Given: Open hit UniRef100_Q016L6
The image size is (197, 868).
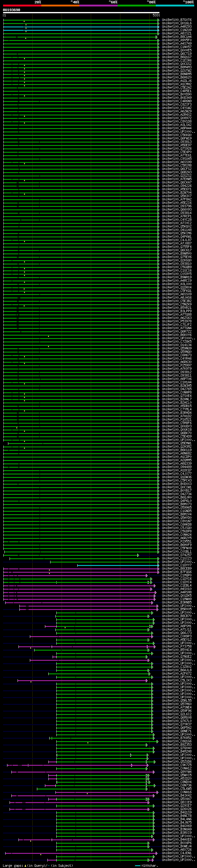Looking at the screenshot, I should pyautogui.click(x=177, y=23).
